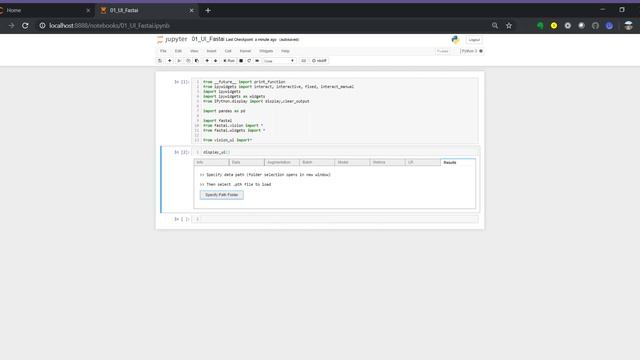
Task: Open the Kernel menu
Action: point(245,51)
